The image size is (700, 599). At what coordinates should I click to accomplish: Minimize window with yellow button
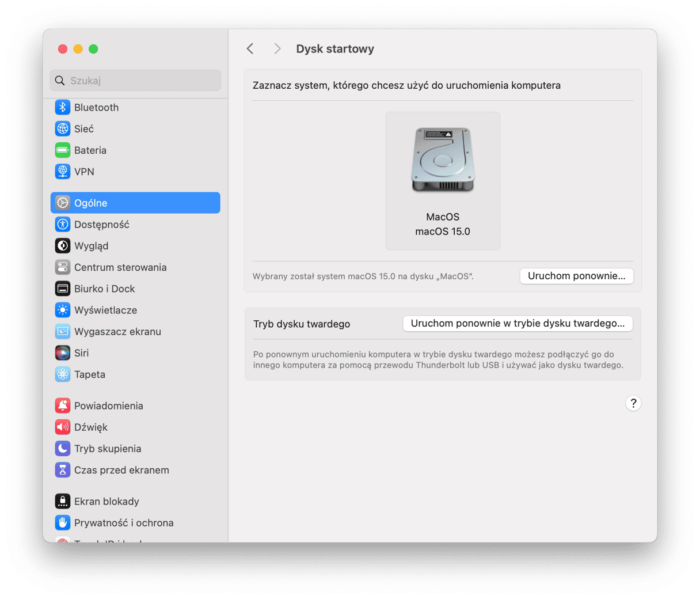point(78,49)
